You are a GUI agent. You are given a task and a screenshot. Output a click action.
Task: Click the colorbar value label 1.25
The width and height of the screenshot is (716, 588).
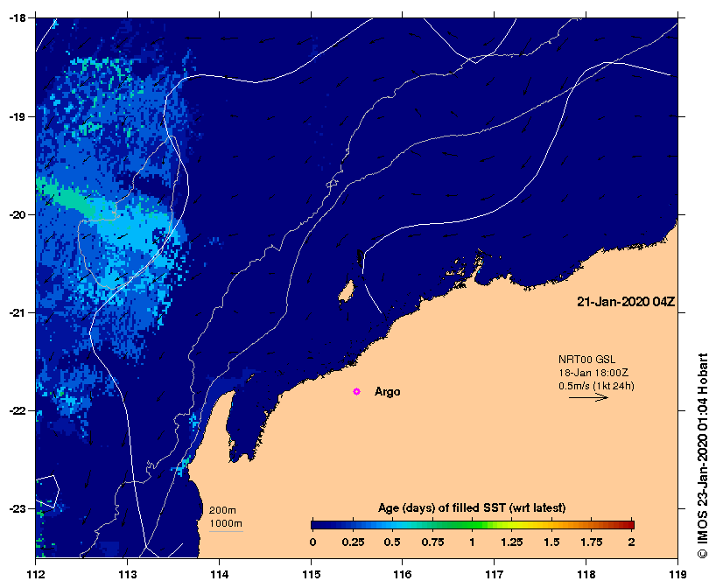click(x=511, y=542)
